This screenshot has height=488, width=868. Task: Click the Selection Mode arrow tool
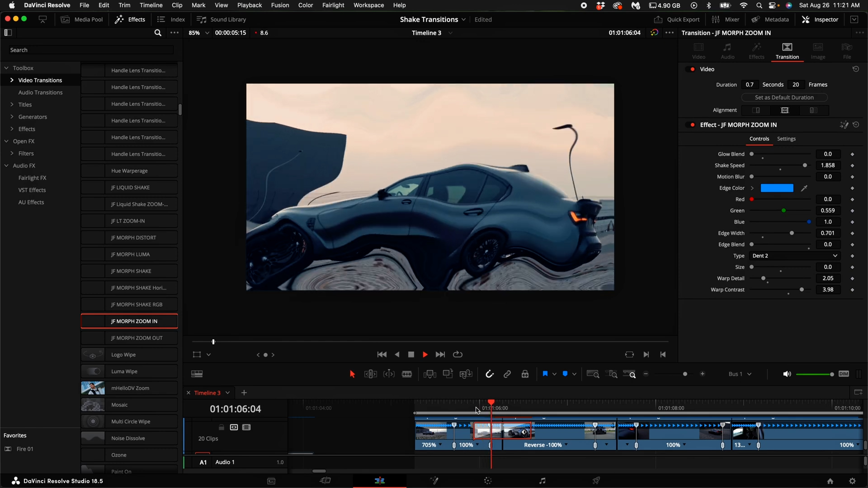coord(352,374)
